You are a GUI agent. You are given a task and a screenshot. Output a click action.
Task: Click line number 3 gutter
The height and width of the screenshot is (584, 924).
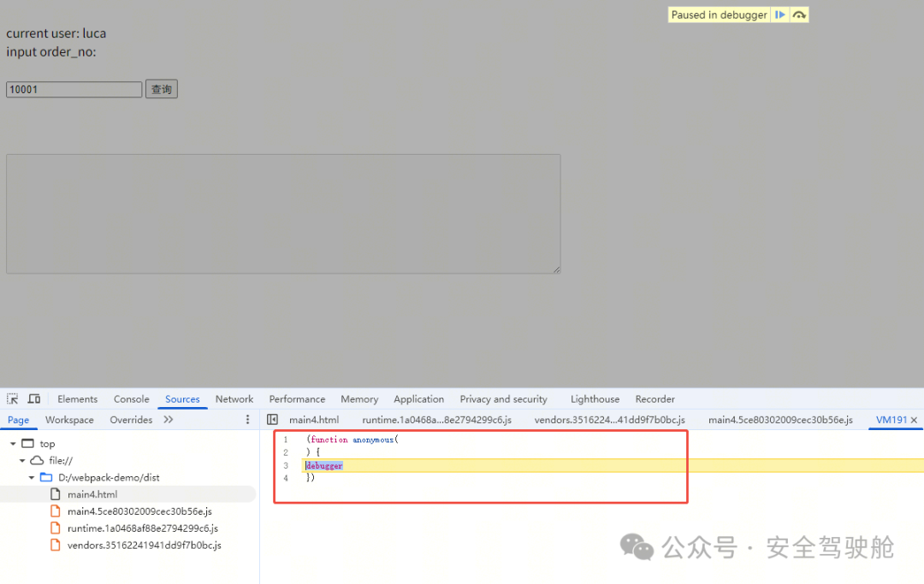pos(286,465)
